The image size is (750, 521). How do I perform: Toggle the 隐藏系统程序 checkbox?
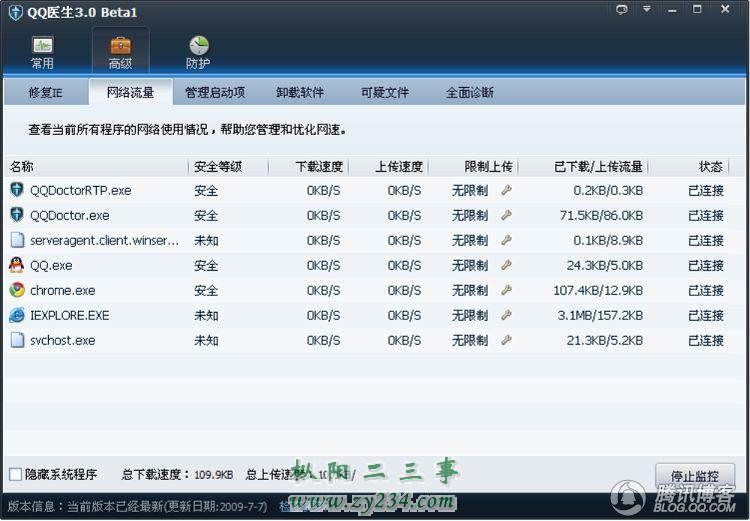click(15, 474)
